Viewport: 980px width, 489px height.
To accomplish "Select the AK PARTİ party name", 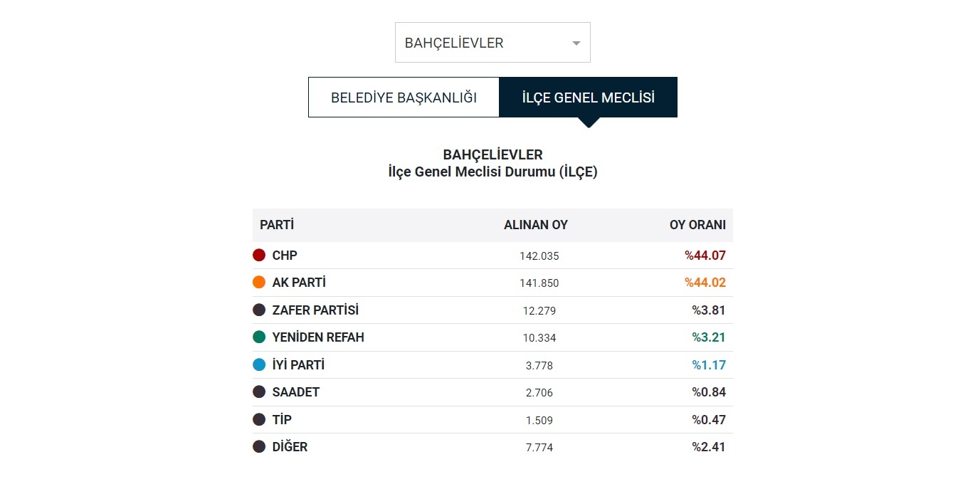I will pyautogui.click(x=299, y=283).
